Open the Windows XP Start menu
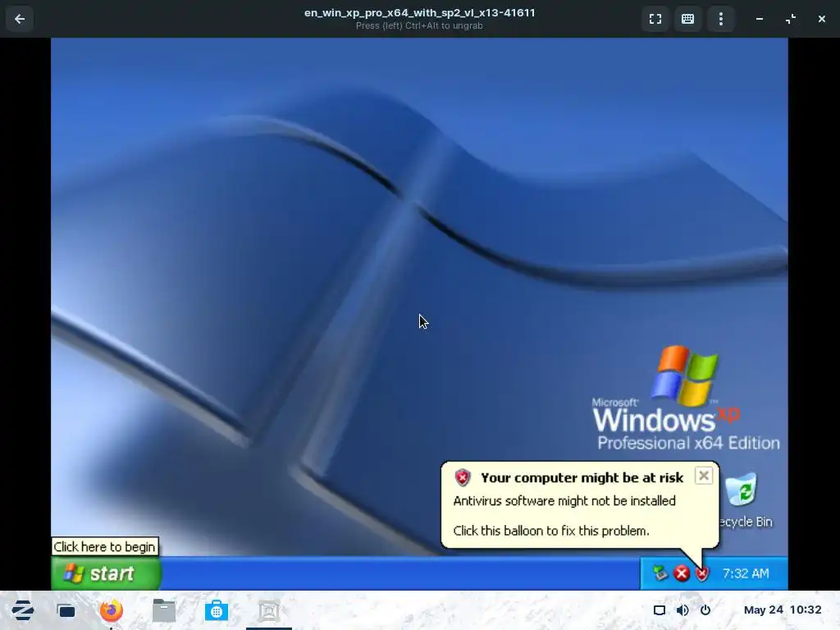Viewport: 840px width, 630px height. [106, 573]
